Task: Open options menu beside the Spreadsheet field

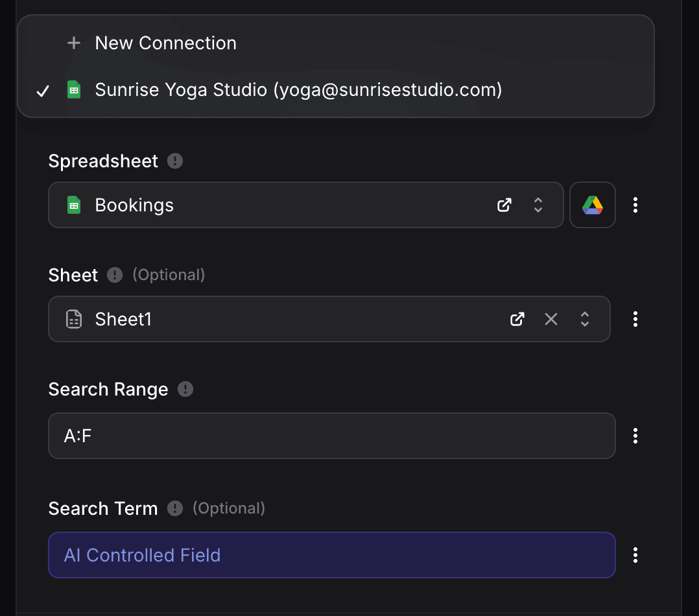Action: tap(635, 205)
